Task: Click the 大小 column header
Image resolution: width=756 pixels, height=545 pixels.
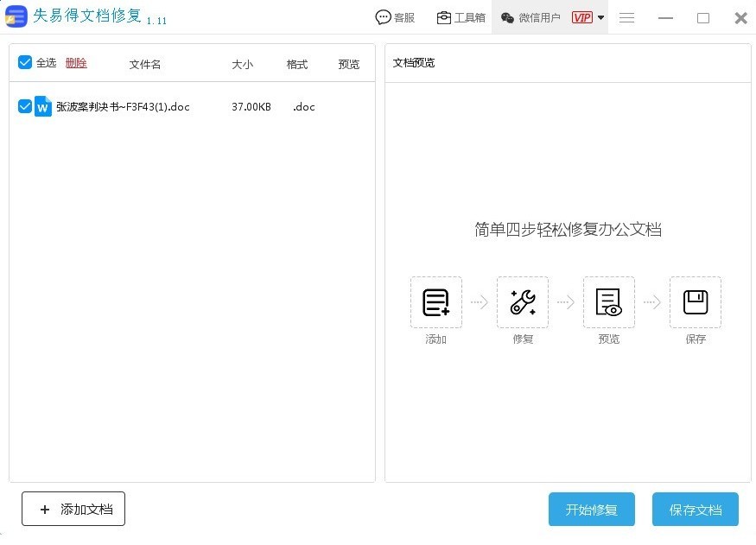Action: pyautogui.click(x=243, y=64)
